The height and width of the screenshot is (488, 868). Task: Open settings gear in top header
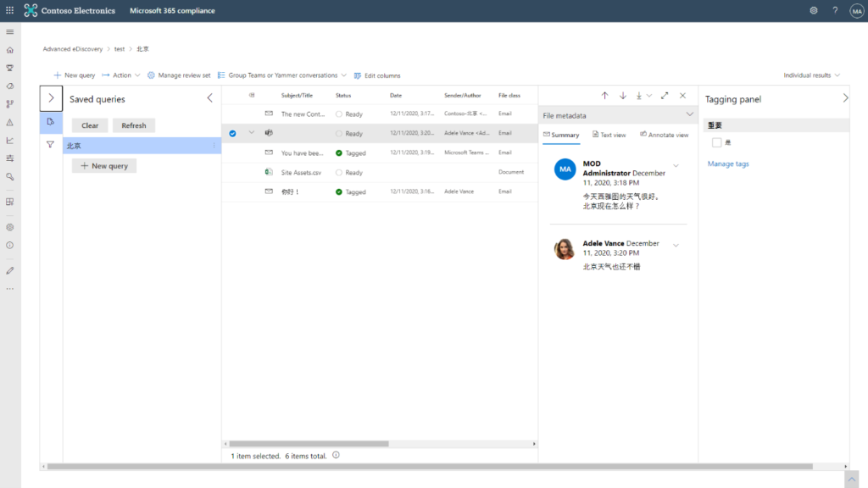point(814,10)
